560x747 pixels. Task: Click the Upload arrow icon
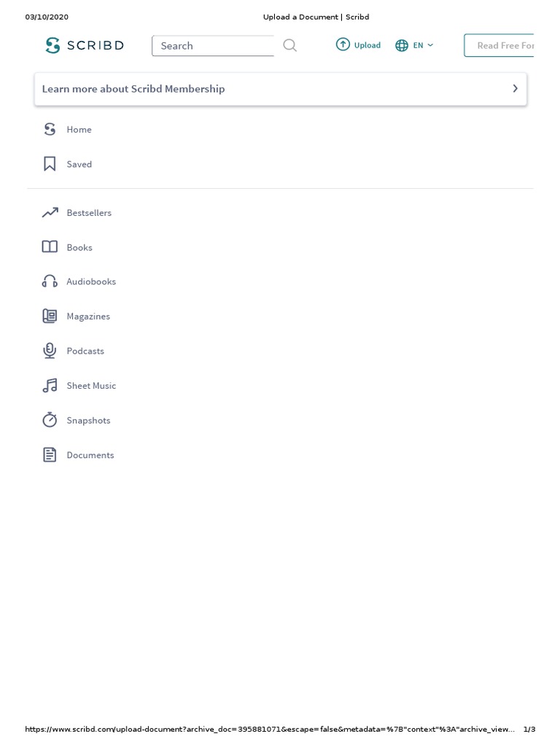pyautogui.click(x=343, y=44)
